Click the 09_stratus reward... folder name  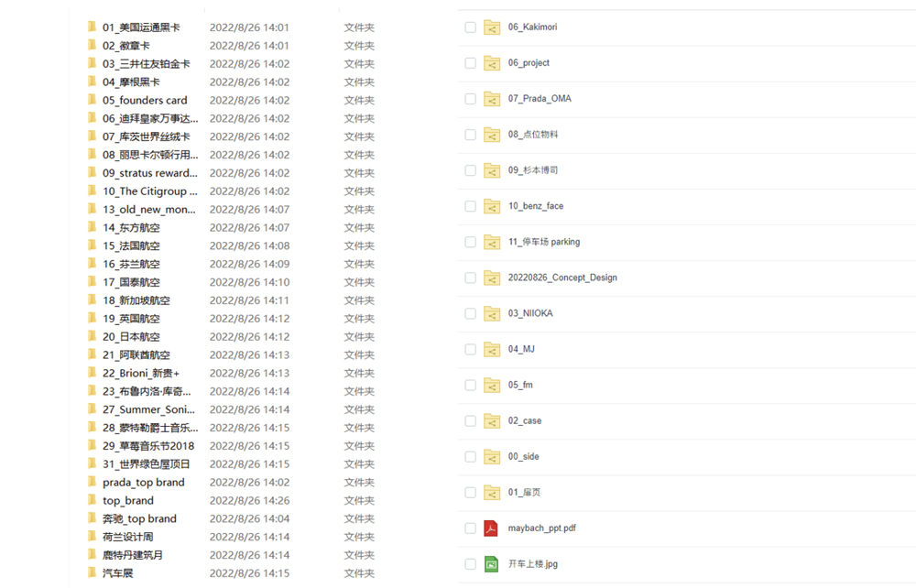[x=150, y=173]
